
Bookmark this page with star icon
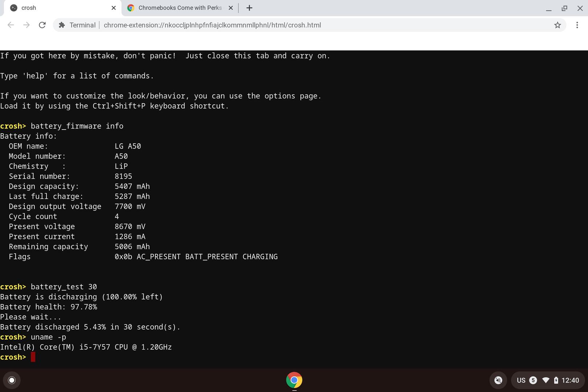558,25
